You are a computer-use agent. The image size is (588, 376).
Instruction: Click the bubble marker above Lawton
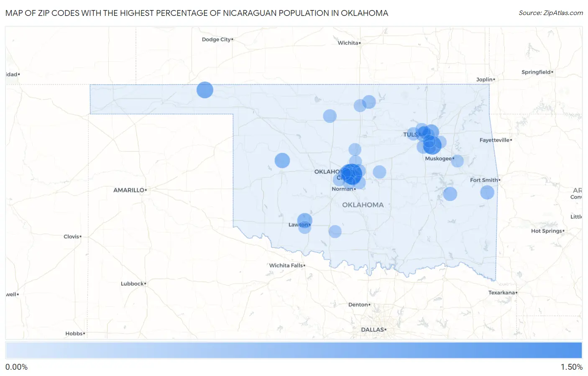tap(304, 220)
